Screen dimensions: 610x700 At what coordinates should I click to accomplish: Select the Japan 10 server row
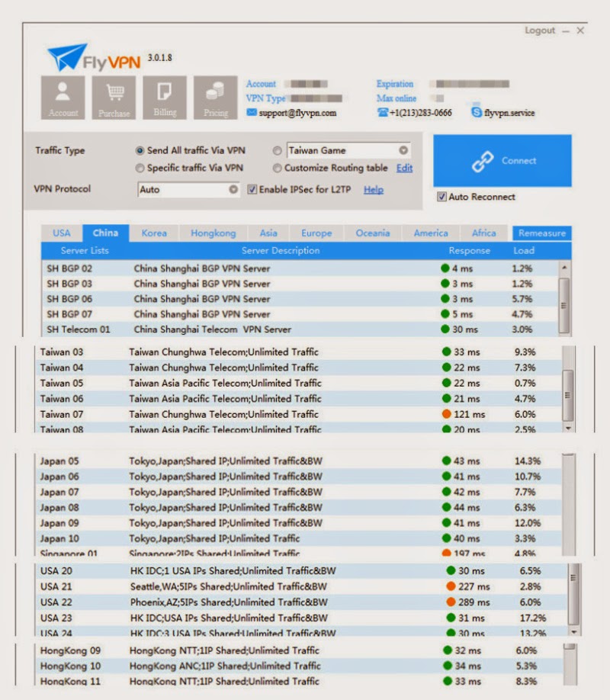point(298,538)
